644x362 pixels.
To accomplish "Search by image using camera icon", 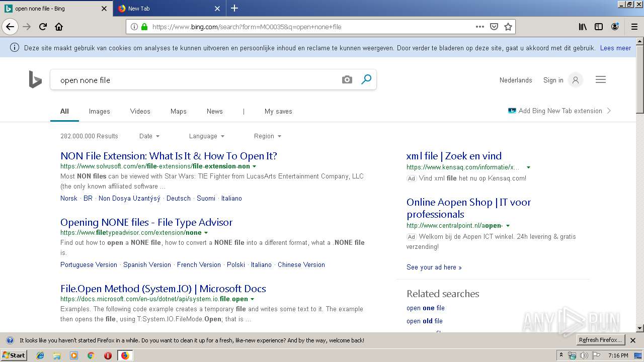I will (347, 79).
